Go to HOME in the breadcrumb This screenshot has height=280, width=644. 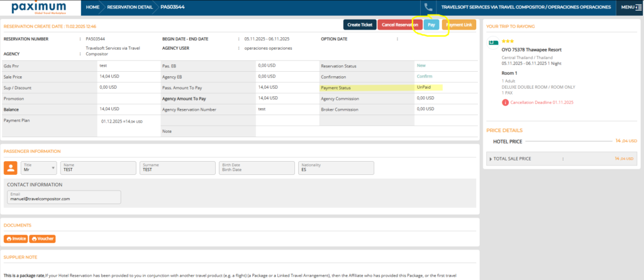point(92,7)
